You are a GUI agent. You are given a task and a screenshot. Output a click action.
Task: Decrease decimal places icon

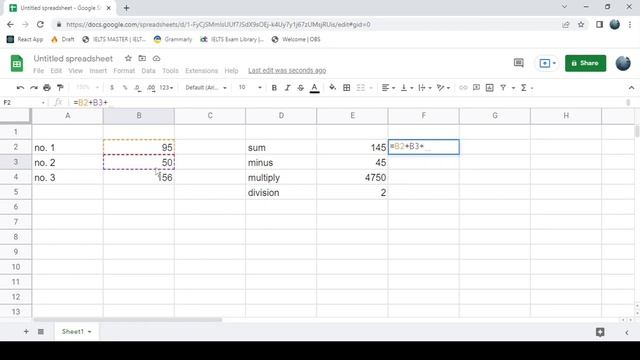138,88
